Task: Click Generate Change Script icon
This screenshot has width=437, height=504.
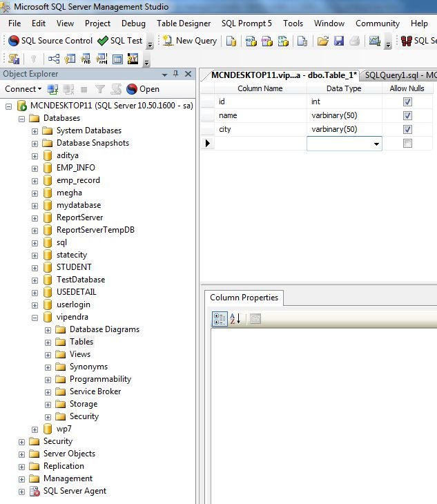Action: pyautogui.click(x=14, y=59)
